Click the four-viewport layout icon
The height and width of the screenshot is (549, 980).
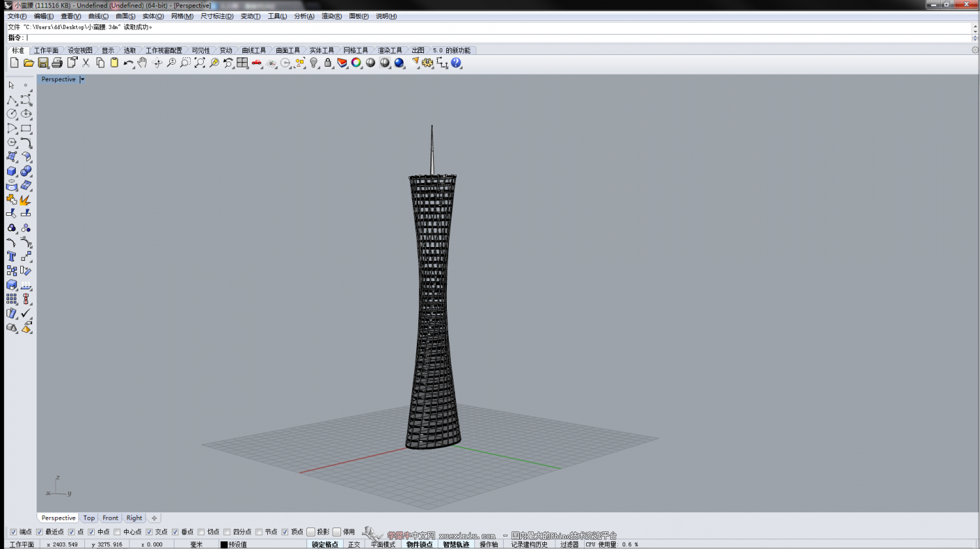tap(242, 63)
